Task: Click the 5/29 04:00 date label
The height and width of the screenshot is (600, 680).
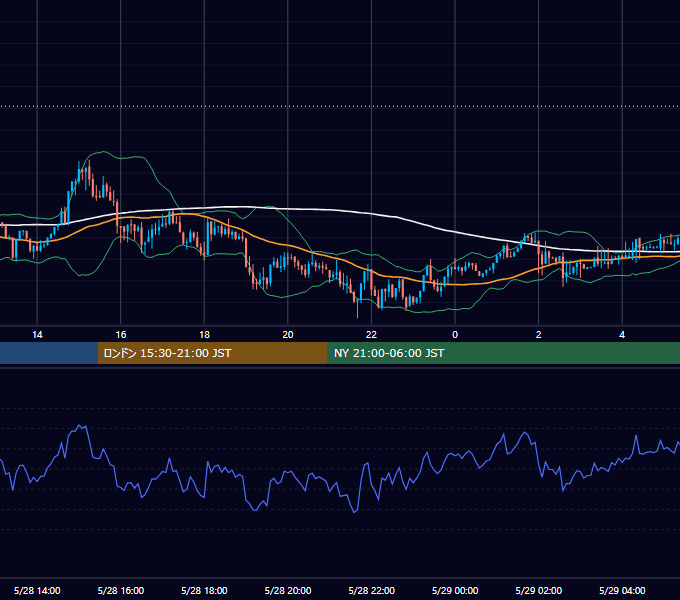Action: [622, 590]
